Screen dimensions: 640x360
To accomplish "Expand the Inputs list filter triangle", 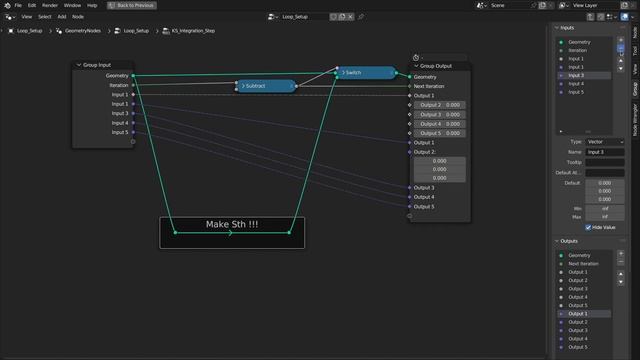I will [x=561, y=131].
